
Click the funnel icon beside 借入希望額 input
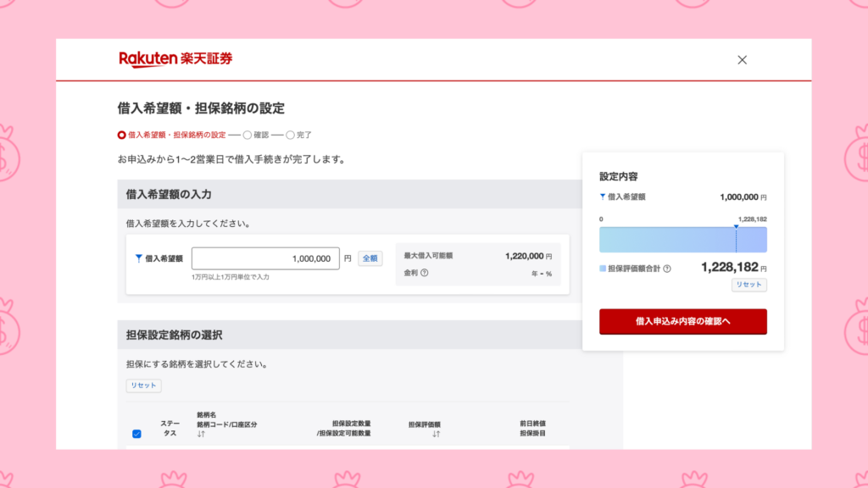click(139, 258)
